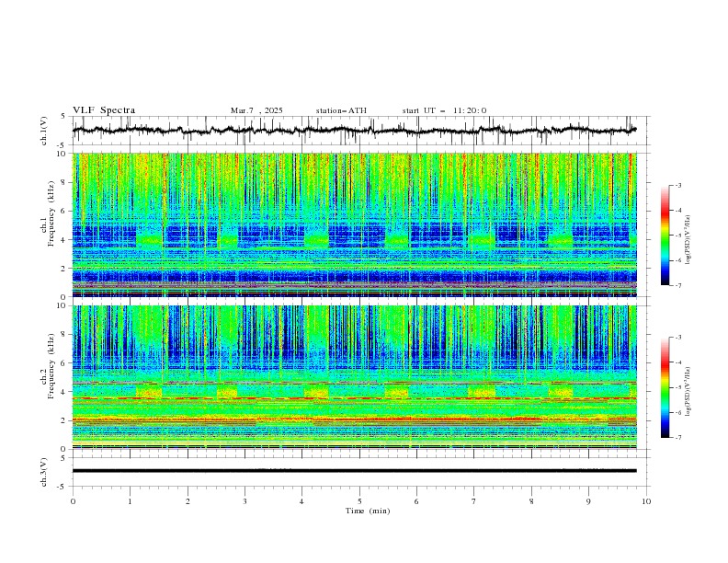Click the "Time (min)" axis label
728x563 pixels.
[x=368, y=511]
